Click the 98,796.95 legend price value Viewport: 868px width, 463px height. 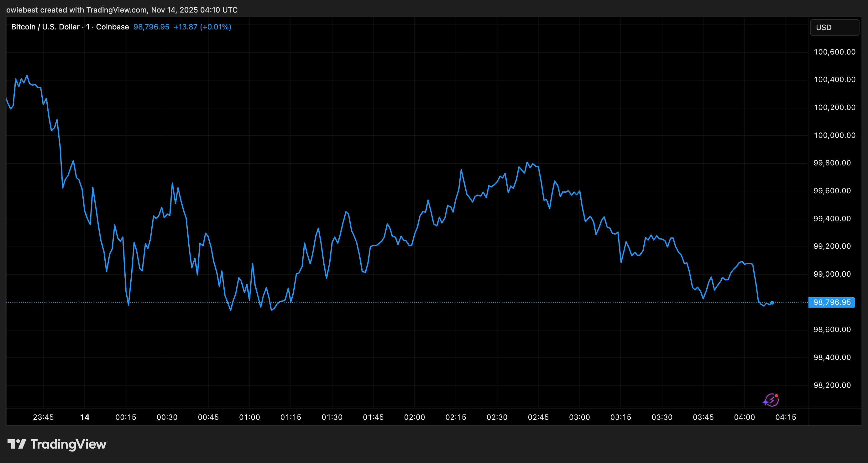coord(151,27)
